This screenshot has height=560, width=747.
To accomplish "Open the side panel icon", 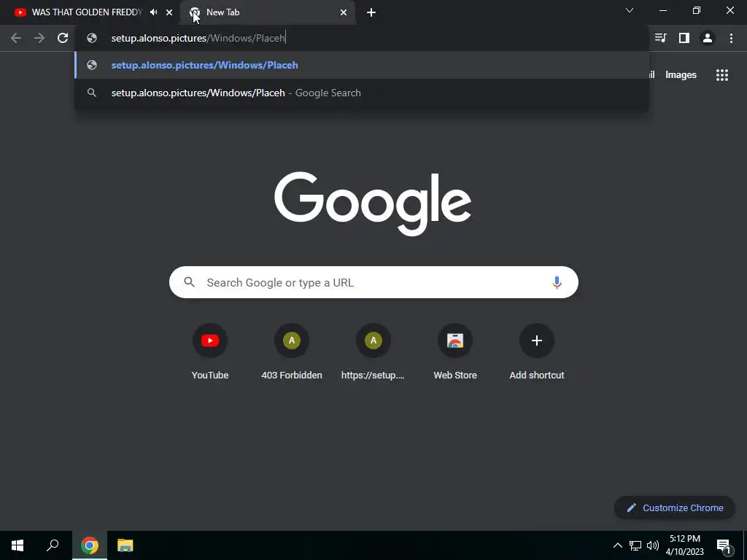I will [684, 38].
